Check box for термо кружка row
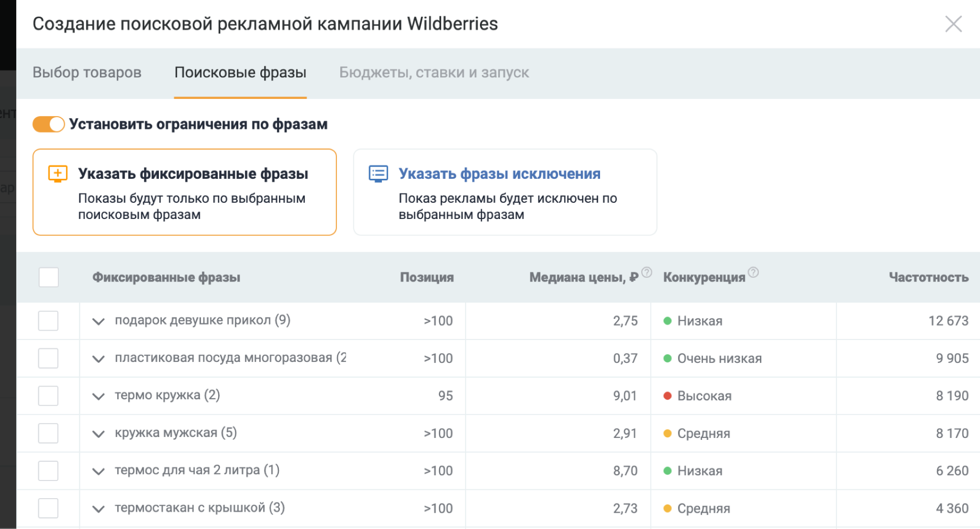The width and height of the screenshot is (980, 529). (49, 396)
